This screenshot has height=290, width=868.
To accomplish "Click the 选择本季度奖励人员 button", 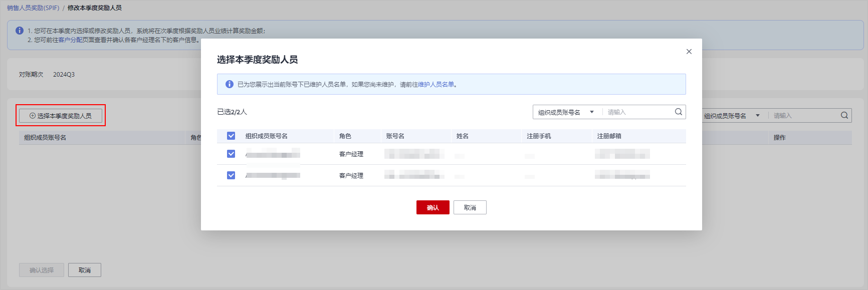I will [61, 116].
